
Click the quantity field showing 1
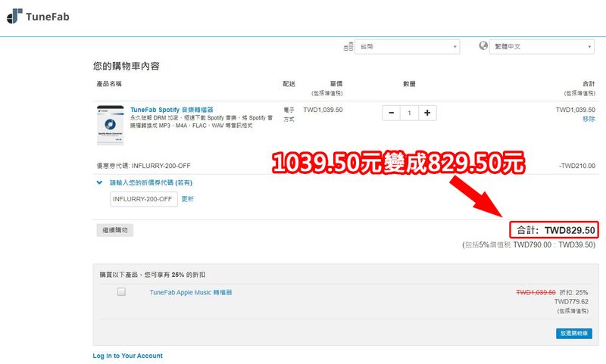(409, 113)
